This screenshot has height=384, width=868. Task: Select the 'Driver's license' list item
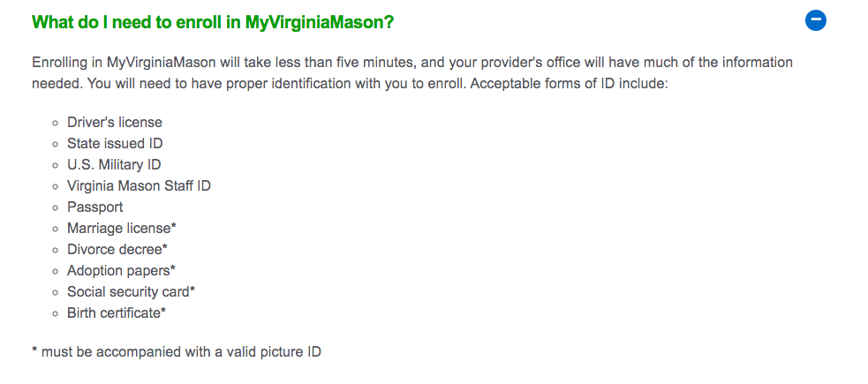115,122
